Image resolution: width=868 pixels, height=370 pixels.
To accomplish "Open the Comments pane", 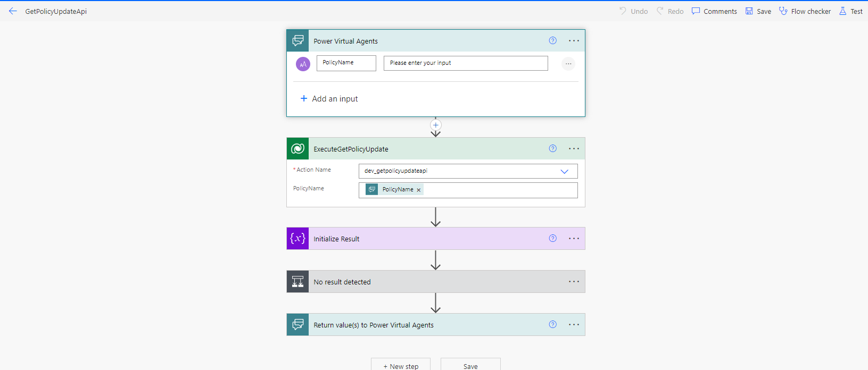I will (x=714, y=11).
